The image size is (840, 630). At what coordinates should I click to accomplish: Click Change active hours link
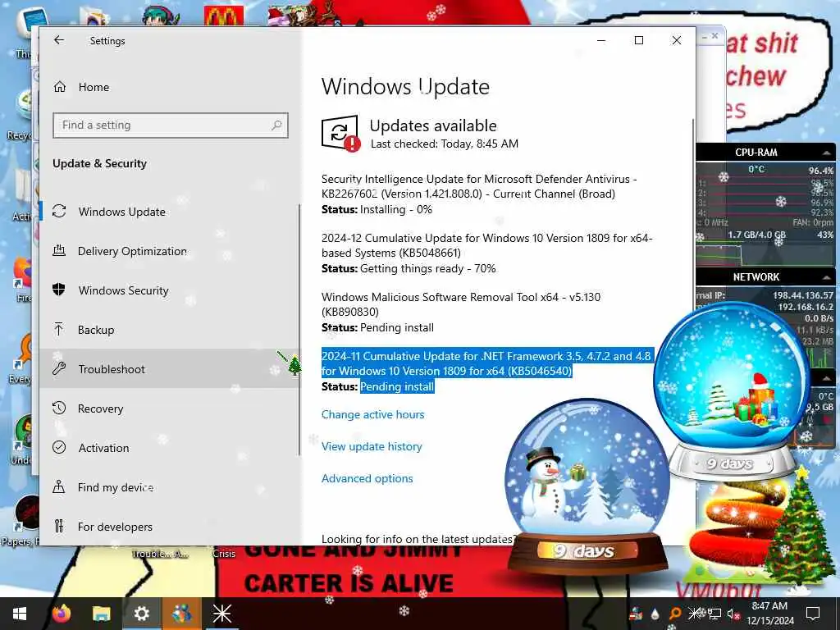(373, 414)
